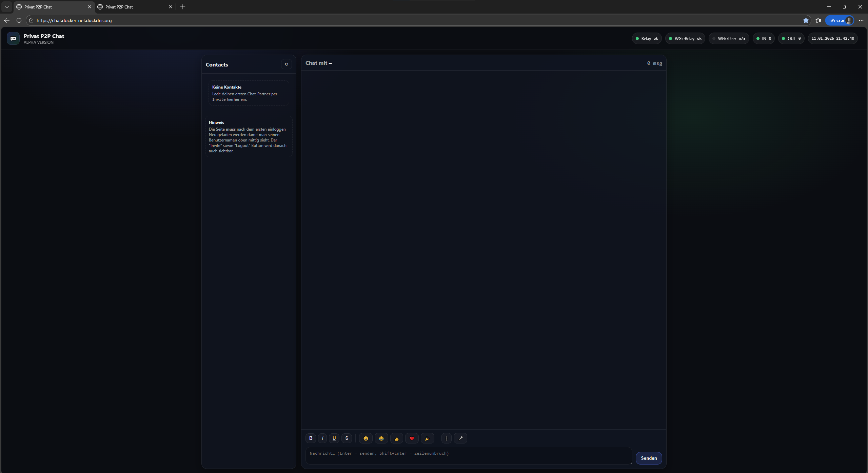Click the paperclip attachment icon
Image resolution: width=868 pixels, height=473 pixels.
pos(446,438)
